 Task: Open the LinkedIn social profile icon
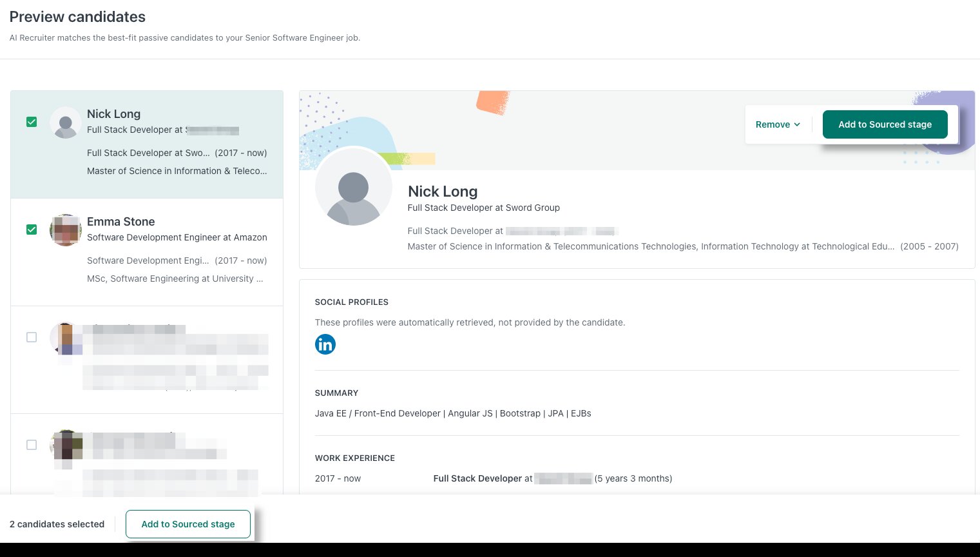click(x=325, y=344)
